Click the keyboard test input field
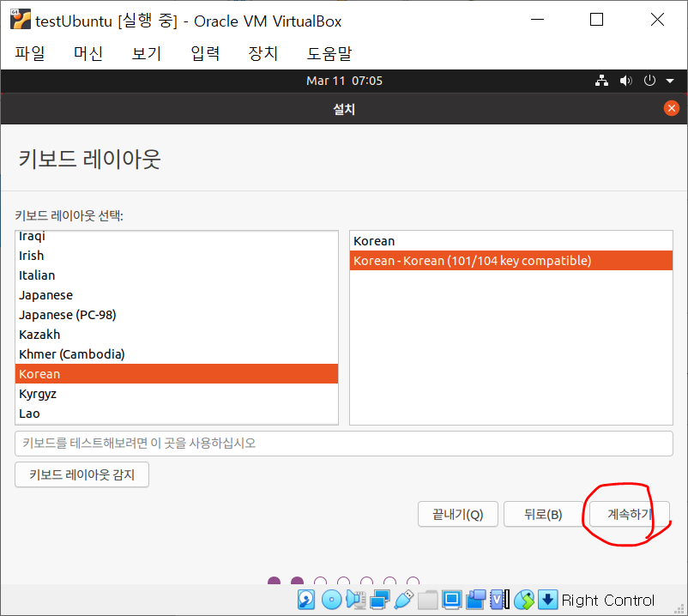 point(343,444)
